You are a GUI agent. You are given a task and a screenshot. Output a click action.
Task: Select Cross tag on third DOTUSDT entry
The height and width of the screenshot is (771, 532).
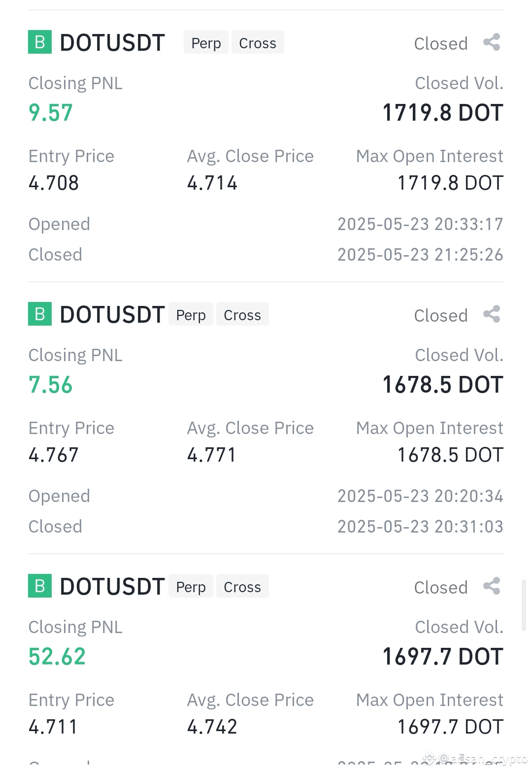[x=242, y=586]
